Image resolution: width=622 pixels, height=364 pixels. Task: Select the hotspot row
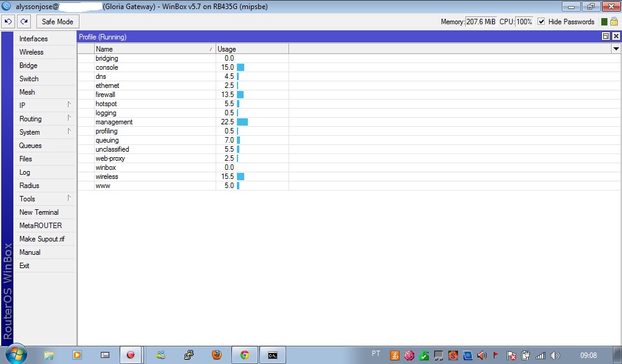(x=349, y=104)
